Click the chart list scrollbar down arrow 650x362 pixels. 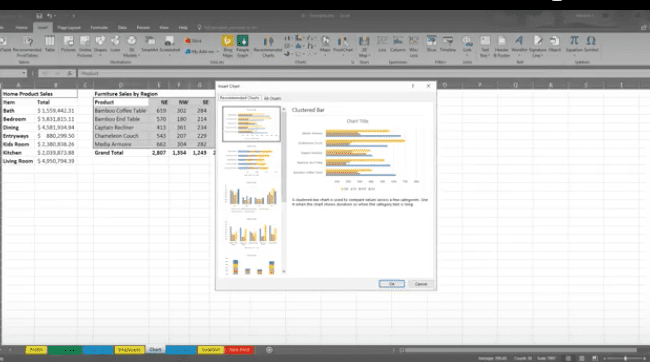click(x=284, y=272)
